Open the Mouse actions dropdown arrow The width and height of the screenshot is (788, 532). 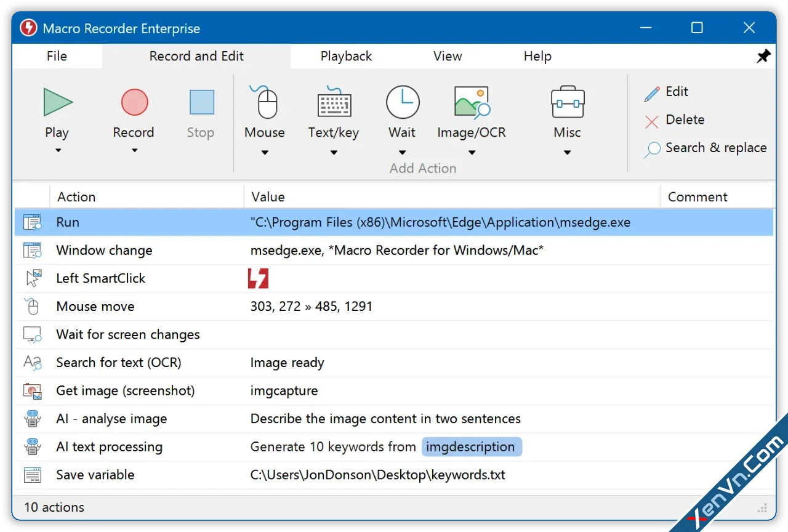click(x=265, y=153)
